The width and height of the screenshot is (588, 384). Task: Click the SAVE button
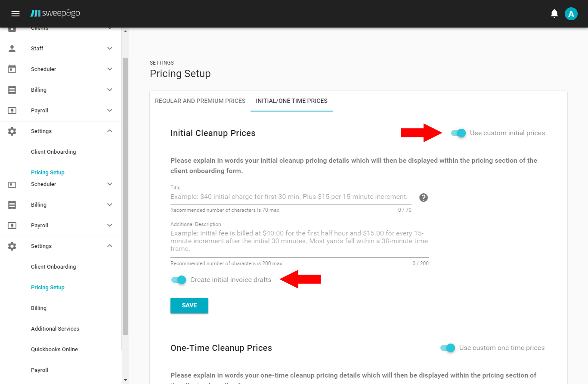click(x=189, y=305)
